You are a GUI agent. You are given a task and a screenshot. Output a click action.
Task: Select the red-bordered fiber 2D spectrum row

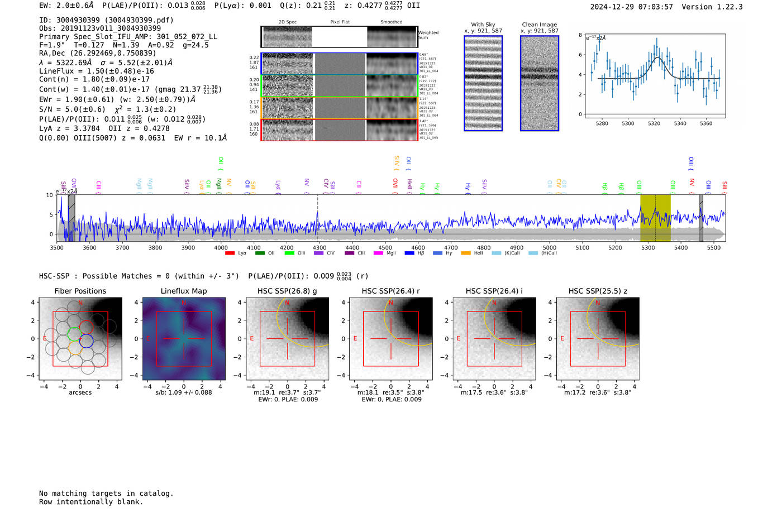(x=339, y=130)
